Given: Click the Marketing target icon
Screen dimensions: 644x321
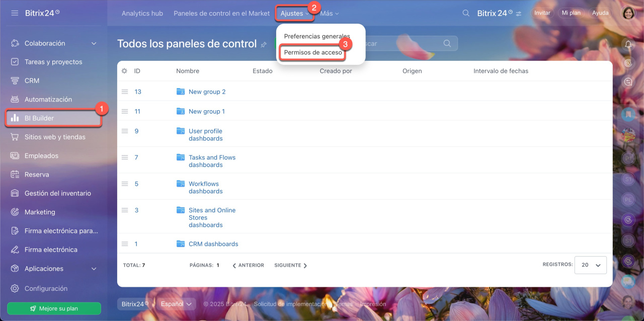Looking at the screenshot, I should pos(15,212).
